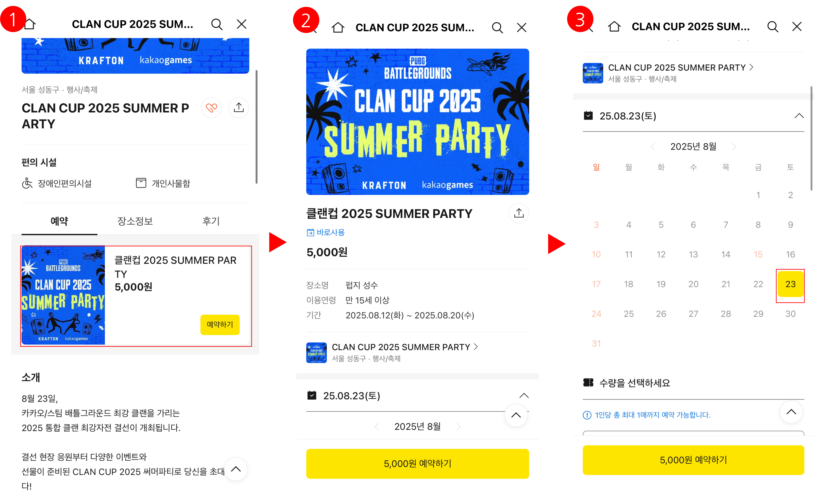Tap the 5,000원 예약하기 button in the second screen
822x504 pixels.
click(417, 464)
